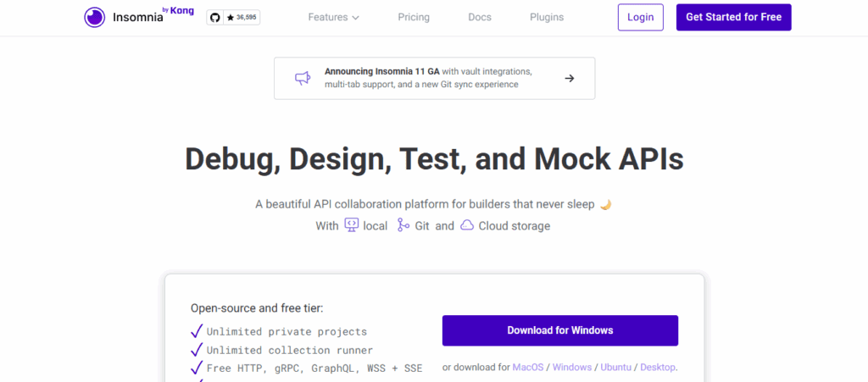Click heading Debug, Design, Test, and Mock APIs
868x382 pixels.
pyautogui.click(x=434, y=159)
